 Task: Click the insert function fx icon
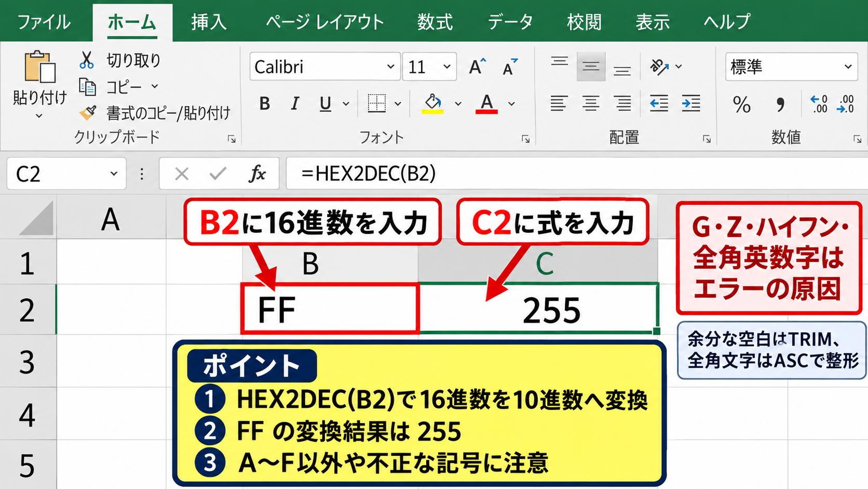point(257,174)
